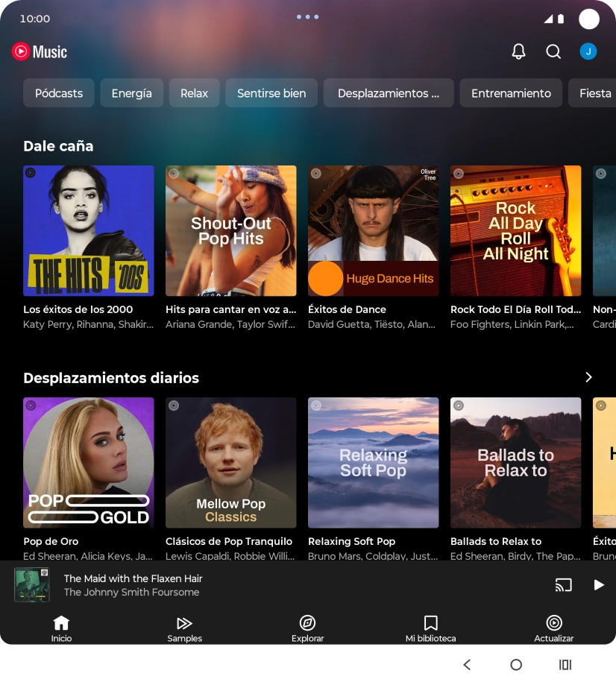Click 'Desplazamientos diarios' section heading
Screen dimensions: 616x685
[x=111, y=378]
